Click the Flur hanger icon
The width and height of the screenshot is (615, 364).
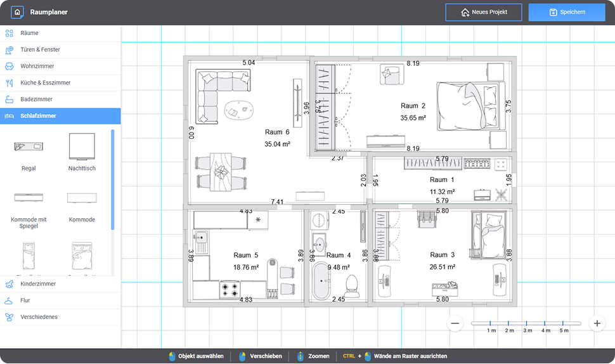pyautogui.click(x=9, y=301)
